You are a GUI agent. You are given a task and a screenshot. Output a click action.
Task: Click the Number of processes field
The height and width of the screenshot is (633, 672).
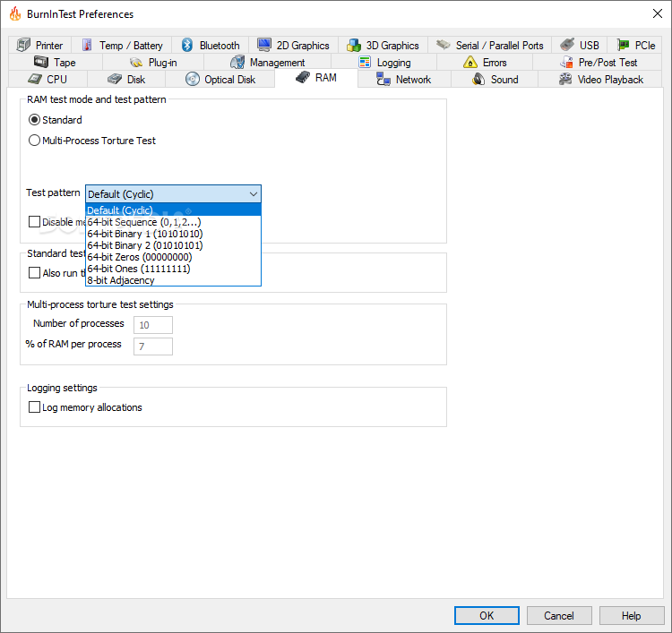153,325
